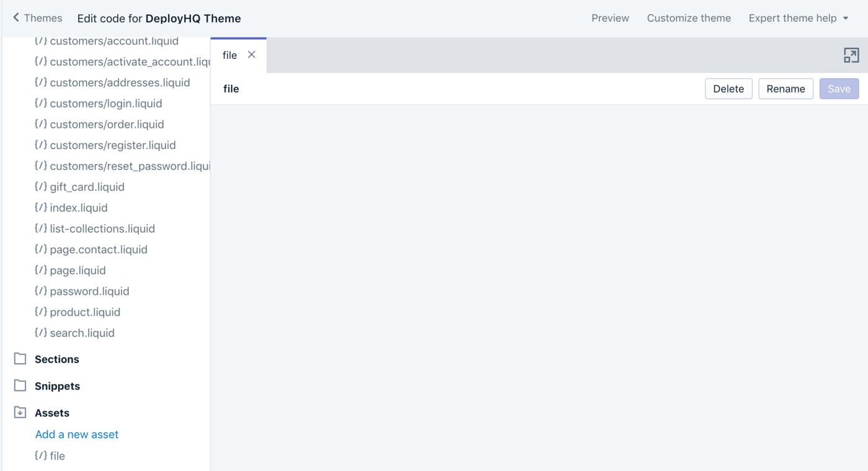Click liquid icon beside password.liquid
Viewport: 868px width, 471px height.
(41, 291)
